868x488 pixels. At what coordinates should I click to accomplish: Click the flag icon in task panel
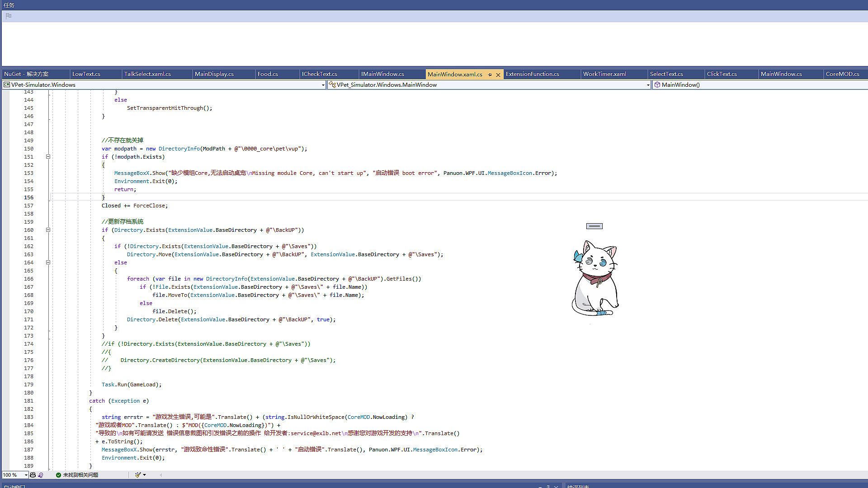pyautogui.click(x=9, y=16)
